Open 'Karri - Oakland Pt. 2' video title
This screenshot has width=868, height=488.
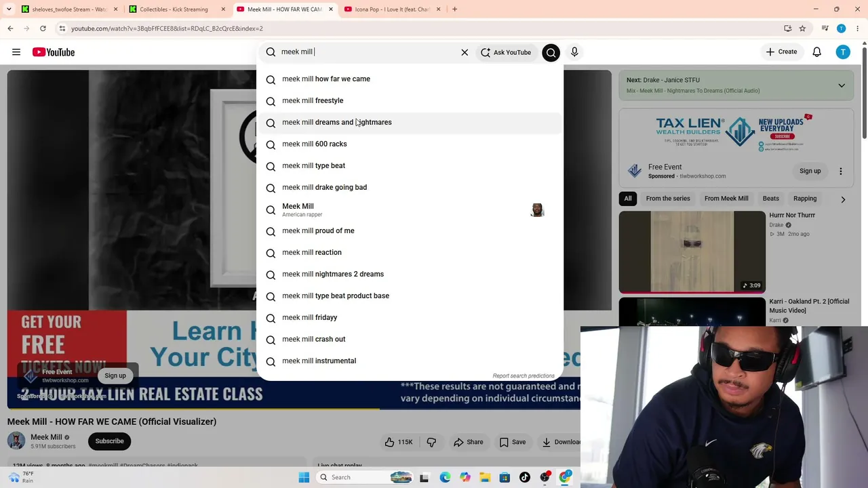coord(809,306)
